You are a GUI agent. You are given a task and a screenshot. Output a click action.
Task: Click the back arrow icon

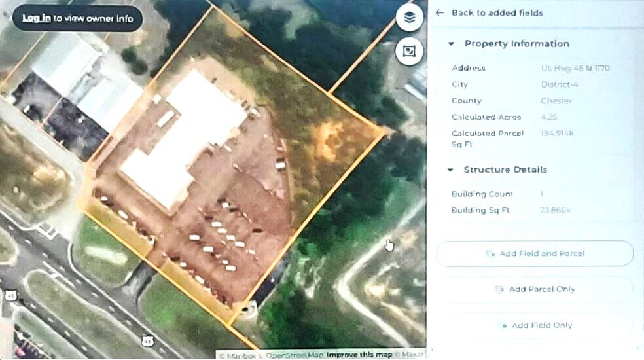click(440, 13)
